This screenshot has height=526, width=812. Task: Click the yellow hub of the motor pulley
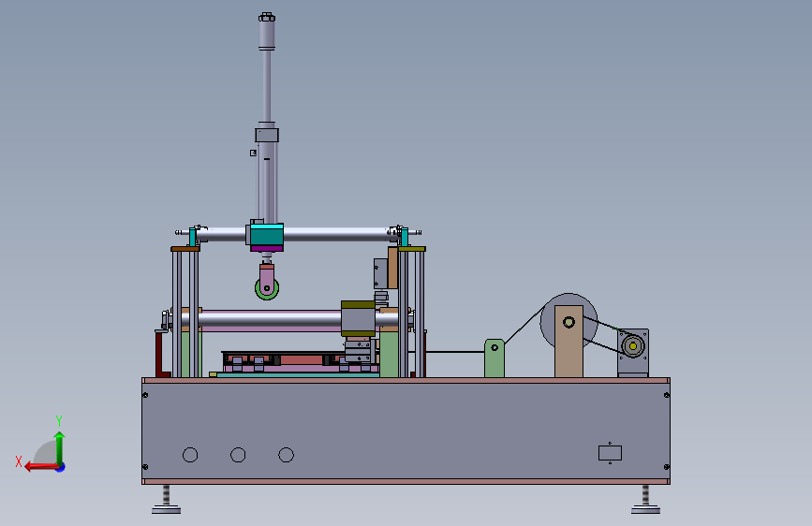point(633,346)
